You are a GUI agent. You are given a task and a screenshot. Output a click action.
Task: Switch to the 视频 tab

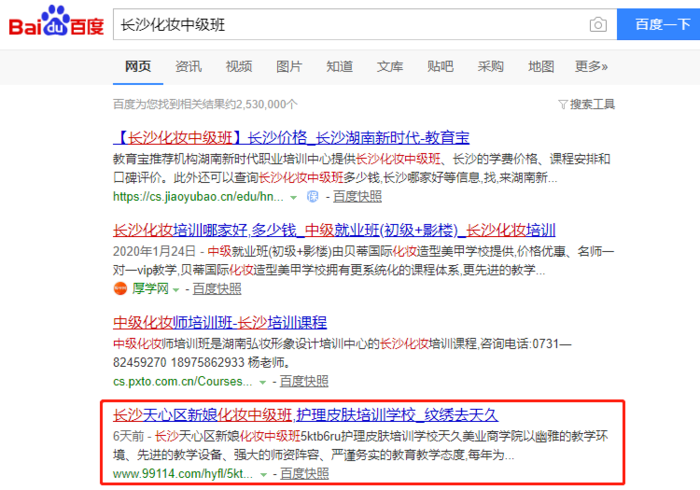coord(238,66)
